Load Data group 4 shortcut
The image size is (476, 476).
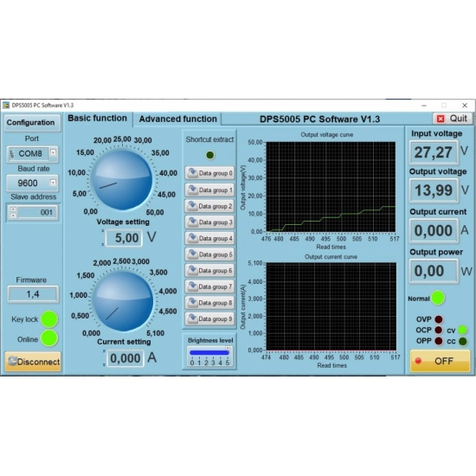pyautogui.click(x=209, y=238)
